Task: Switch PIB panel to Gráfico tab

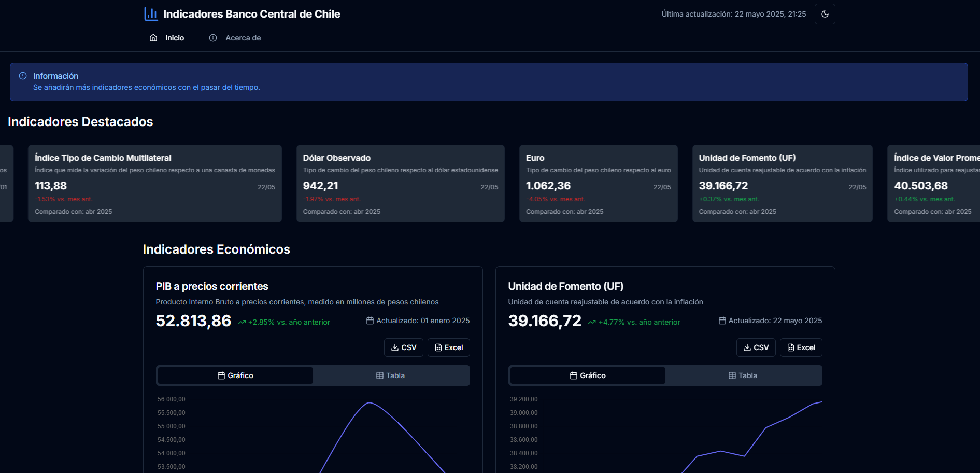Action: (235, 375)
